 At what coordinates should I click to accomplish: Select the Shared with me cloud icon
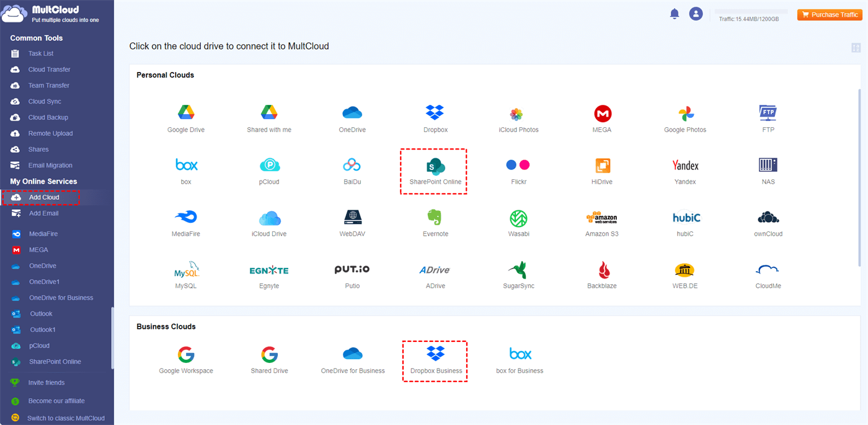[x=269, y=119]
